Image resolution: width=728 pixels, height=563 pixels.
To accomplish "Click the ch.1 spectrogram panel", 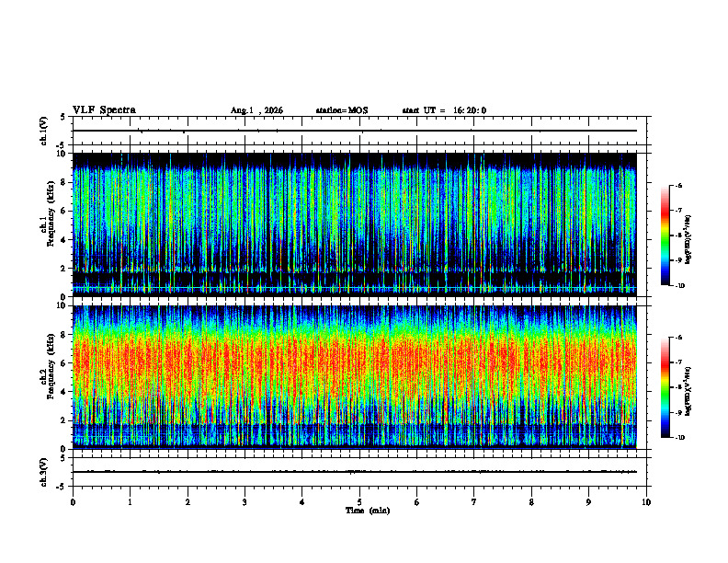I will [355, 224].
